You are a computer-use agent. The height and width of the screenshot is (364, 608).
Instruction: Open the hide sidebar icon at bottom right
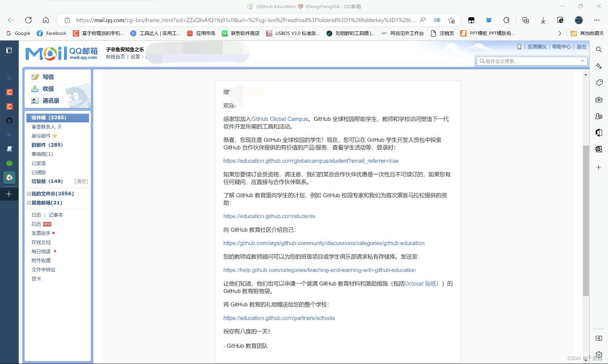pos(599,338)
